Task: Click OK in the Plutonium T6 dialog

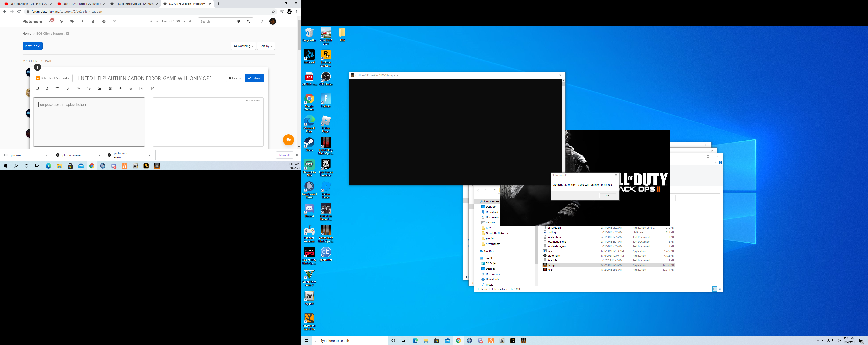Action: (608, 196)
